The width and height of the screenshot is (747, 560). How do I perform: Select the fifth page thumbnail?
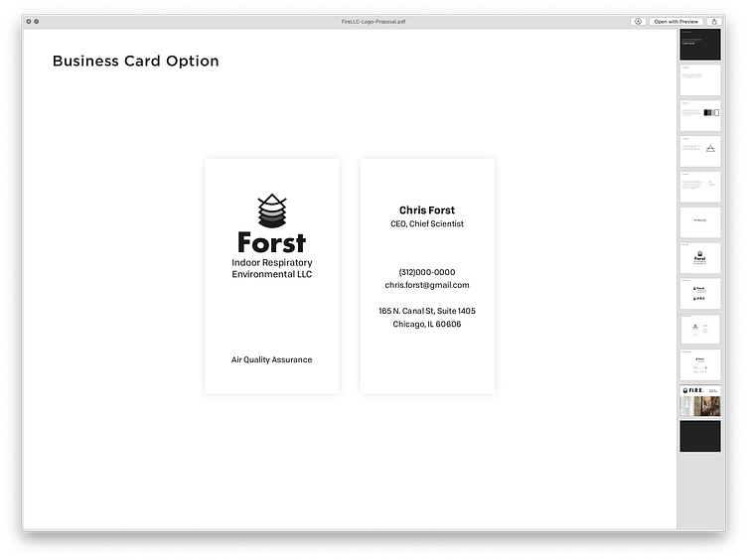coord(700,187)
